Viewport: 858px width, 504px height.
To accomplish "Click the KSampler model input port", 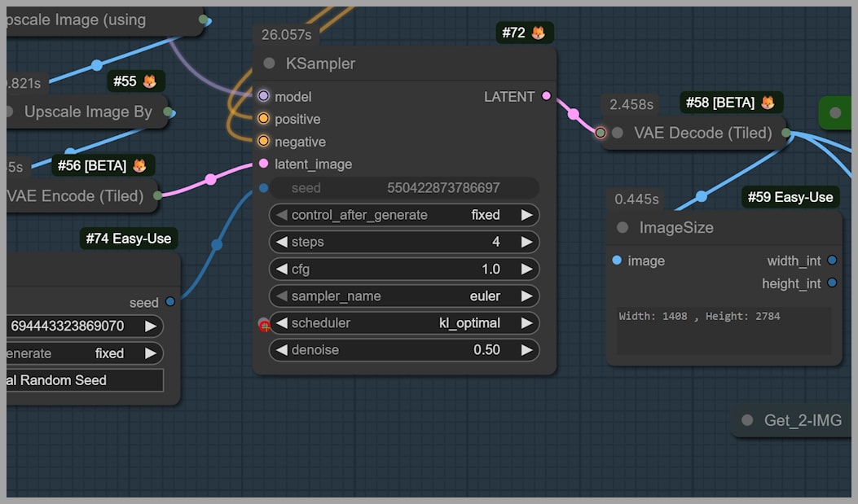I will coord(263,96).
